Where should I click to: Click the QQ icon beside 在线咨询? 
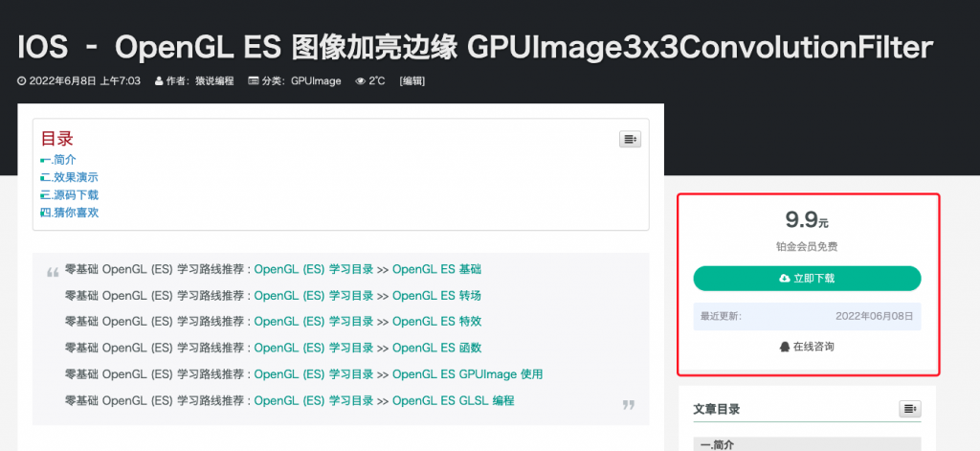[785, 347]
